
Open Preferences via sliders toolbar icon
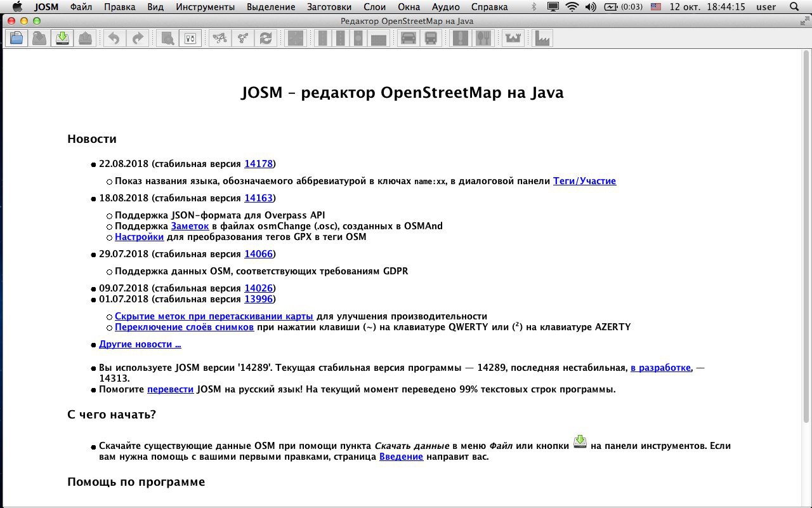190,39
